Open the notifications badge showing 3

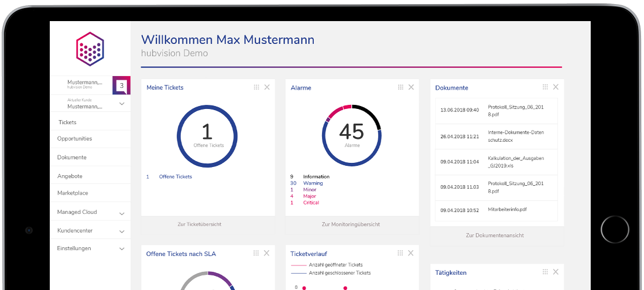122,86
